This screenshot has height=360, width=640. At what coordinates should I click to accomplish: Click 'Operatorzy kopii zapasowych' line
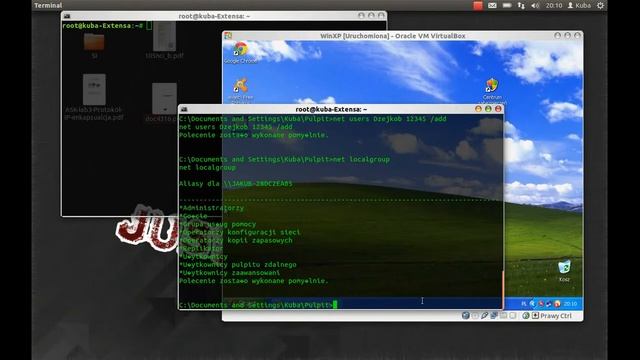pos(236,240)
